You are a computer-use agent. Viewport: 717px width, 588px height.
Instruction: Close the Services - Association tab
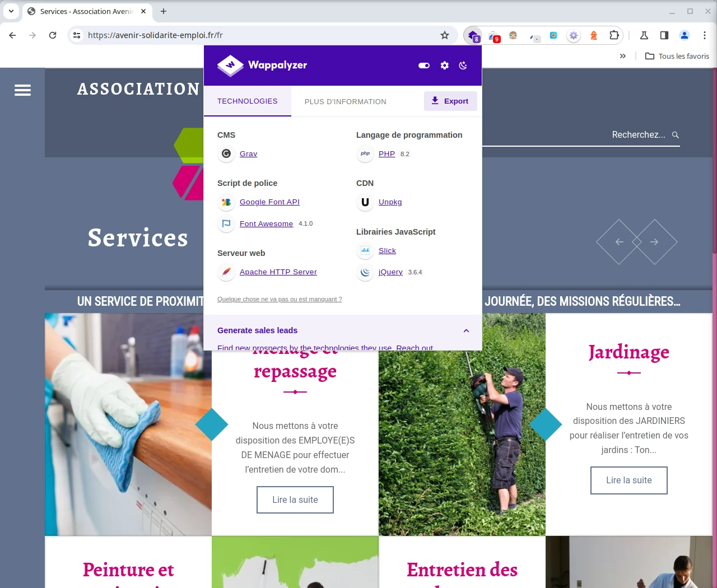click(143, 11)
